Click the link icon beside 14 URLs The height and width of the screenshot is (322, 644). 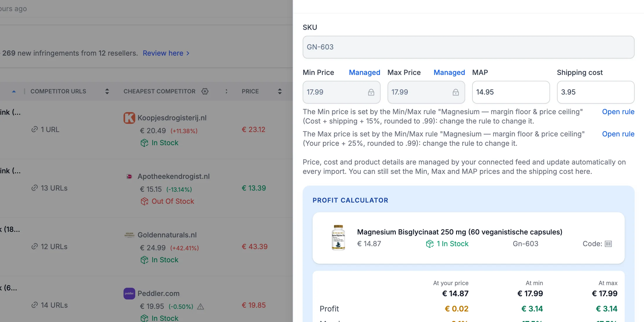(35, 305)
